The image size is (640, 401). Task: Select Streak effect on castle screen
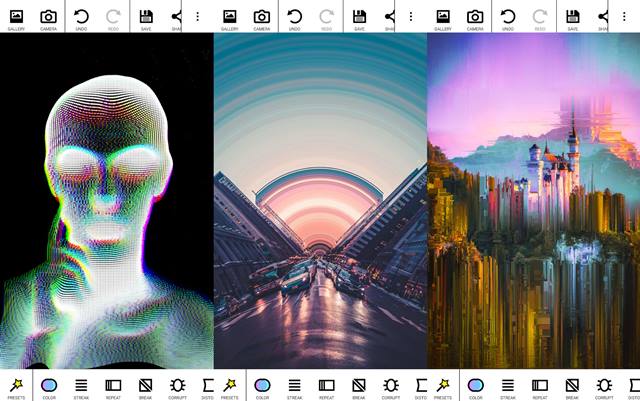[508, 388]
